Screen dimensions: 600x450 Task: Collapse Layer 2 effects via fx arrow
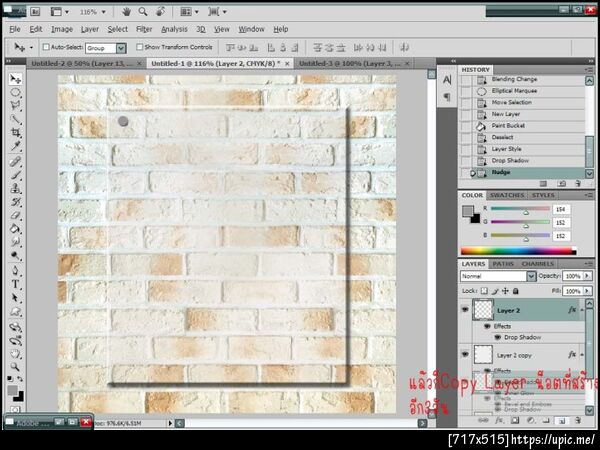(x=582, y=310)
